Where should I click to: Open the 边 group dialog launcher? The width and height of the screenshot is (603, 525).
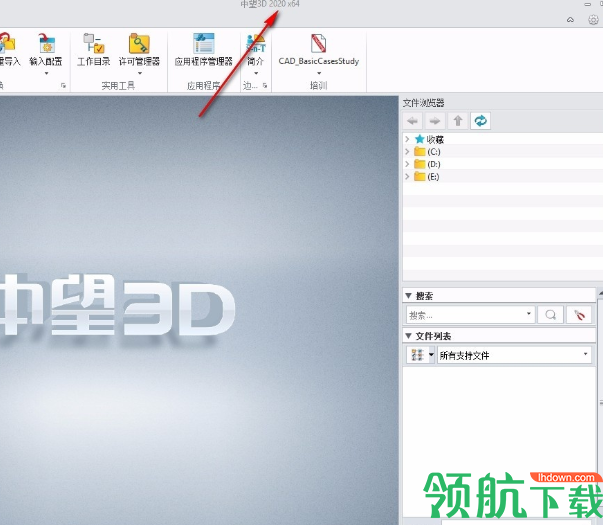pyautogui.click(x=265, y=86)
